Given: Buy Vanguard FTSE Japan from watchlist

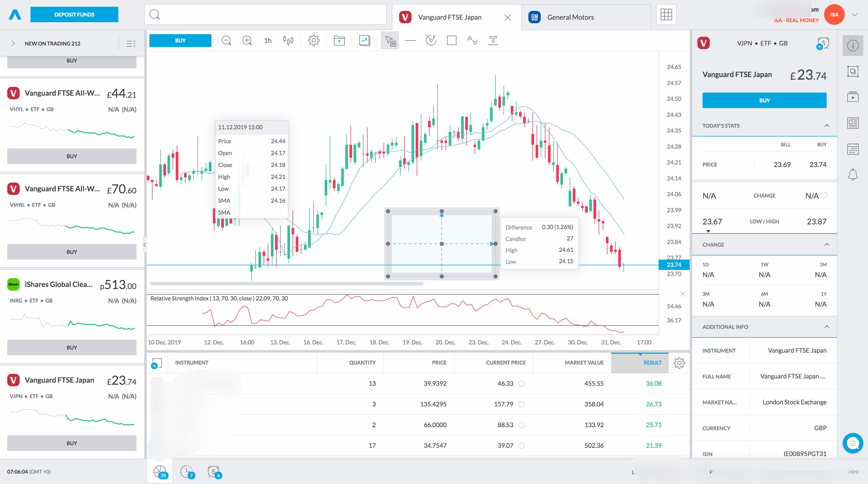Looking at the screenshot, I should (72, 443).
